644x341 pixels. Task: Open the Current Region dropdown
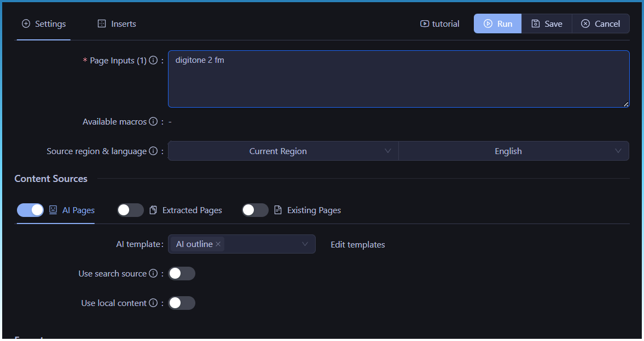point(283,151)
